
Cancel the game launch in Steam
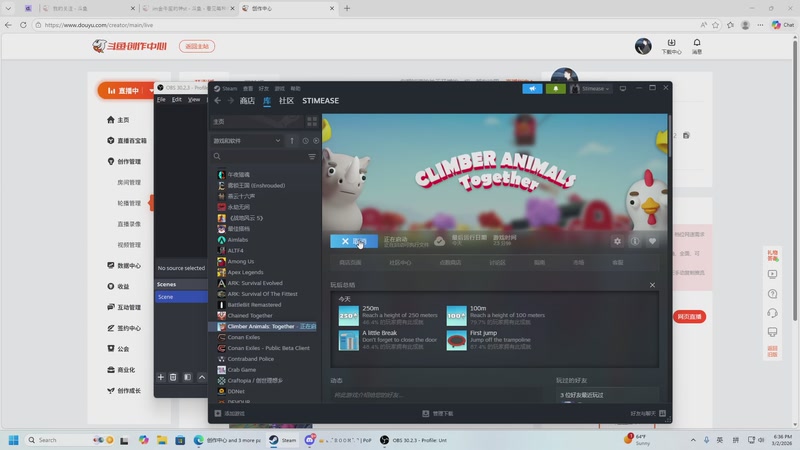click(354, 241)
